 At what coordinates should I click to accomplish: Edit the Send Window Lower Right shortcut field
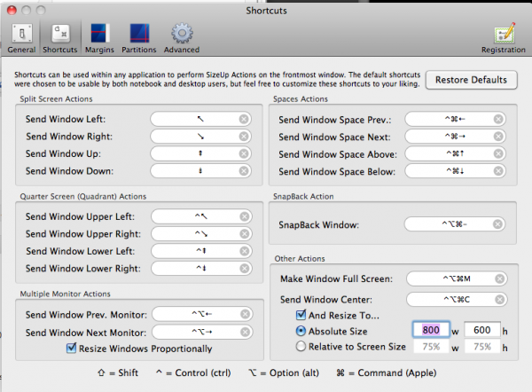tap(201, 269)
